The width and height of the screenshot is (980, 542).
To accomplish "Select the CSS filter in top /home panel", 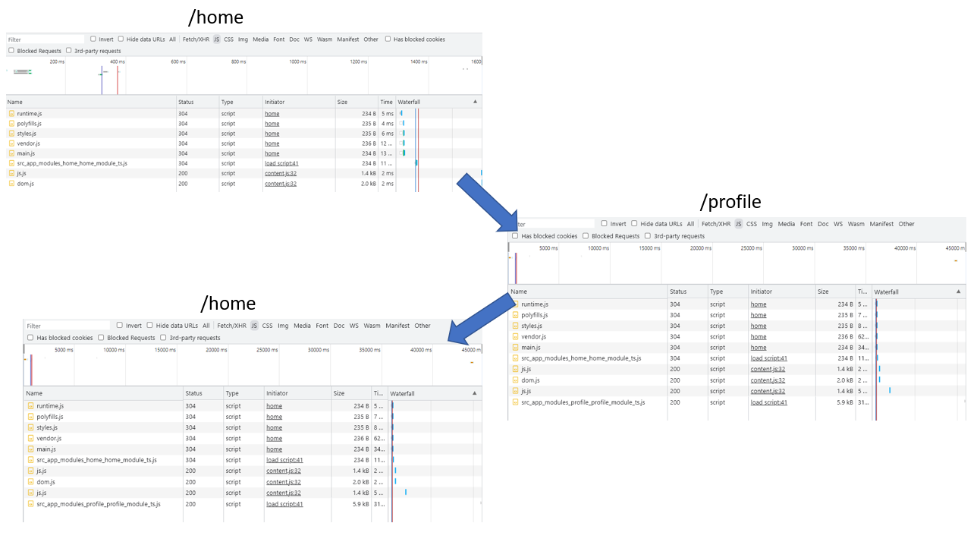I will (x=228, y=39).
